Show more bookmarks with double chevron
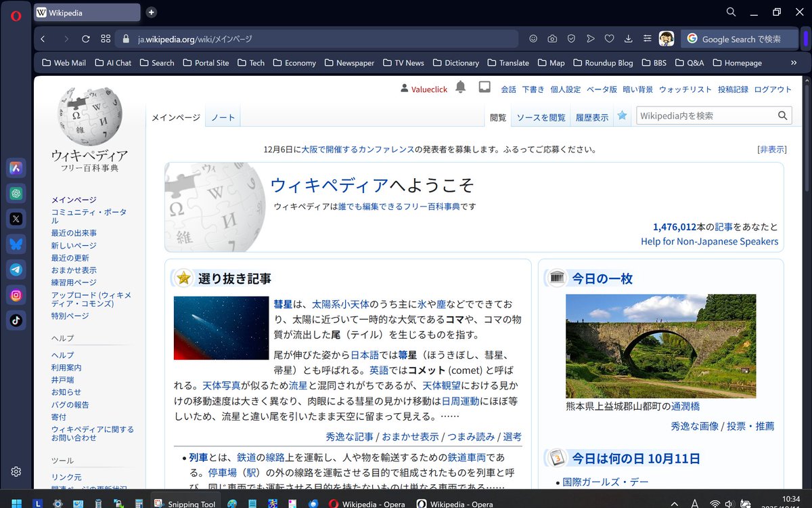The image size is (812, 508). pyautogui.click(x=794, y=63)
